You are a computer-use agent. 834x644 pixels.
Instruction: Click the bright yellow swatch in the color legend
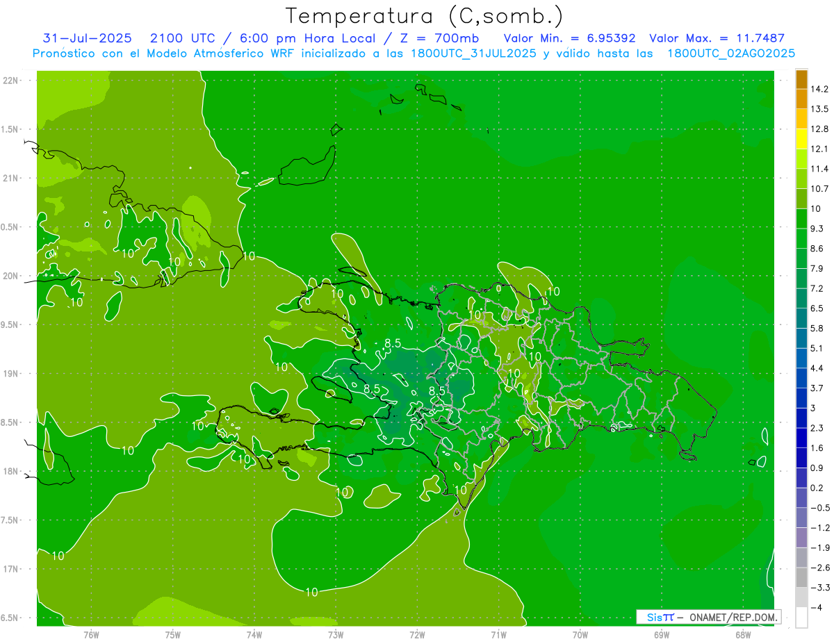[801, 139]
